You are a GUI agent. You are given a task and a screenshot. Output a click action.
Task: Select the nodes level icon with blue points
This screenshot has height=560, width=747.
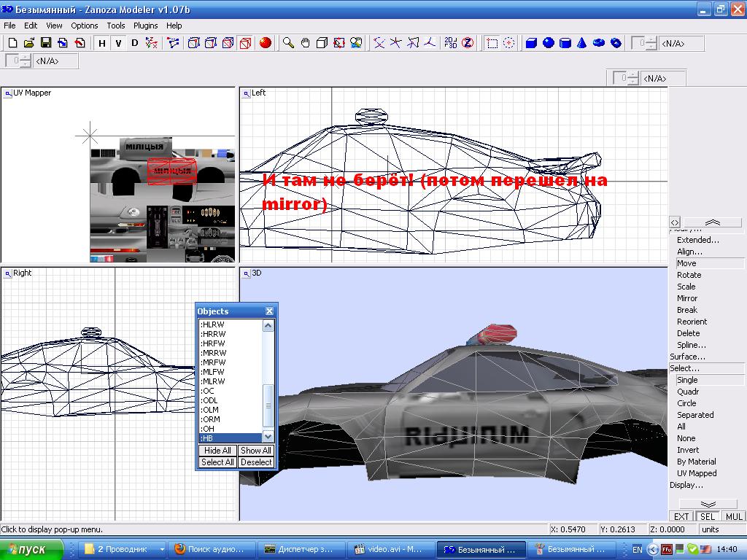[x=174, y=43]
